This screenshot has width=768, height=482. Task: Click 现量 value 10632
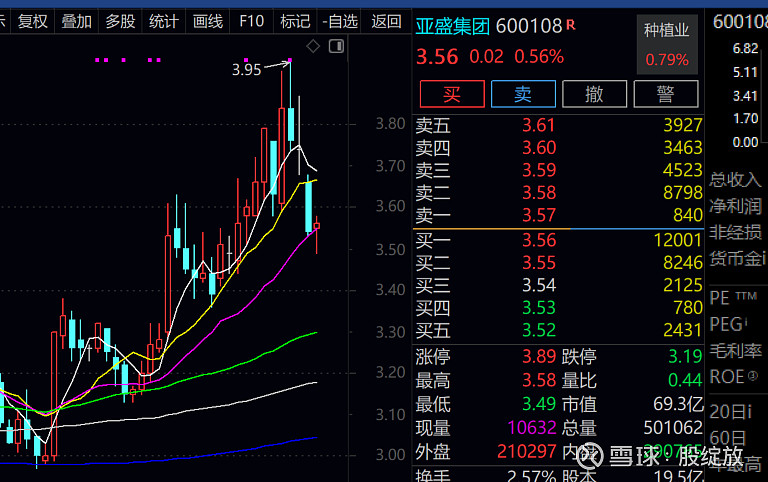click(x=531, y=429)
